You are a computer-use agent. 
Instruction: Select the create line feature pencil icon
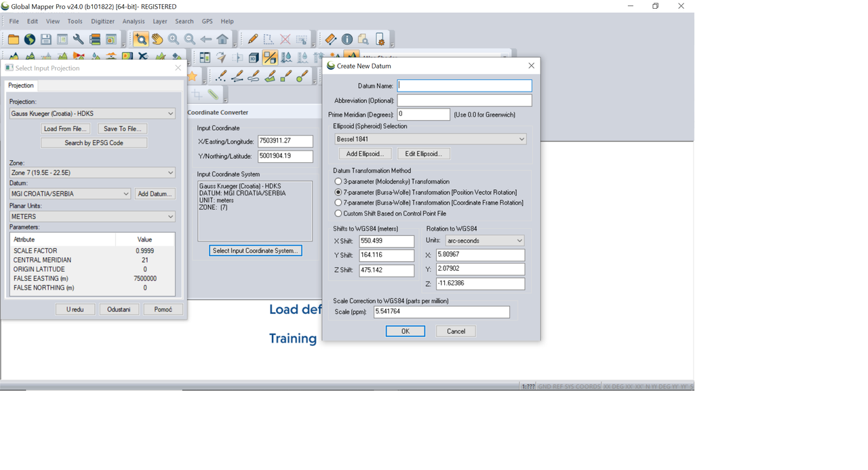click(237, 76)
